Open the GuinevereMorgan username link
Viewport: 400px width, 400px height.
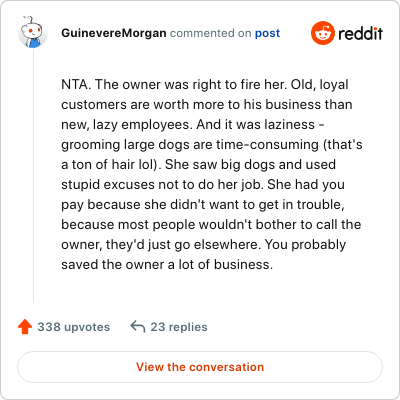click(x=114, y=33)
